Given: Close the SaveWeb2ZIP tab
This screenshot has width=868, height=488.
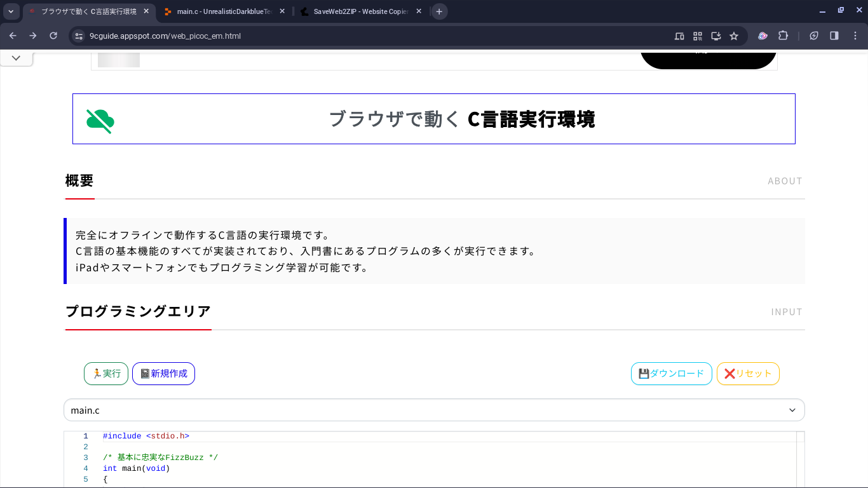Looking at the screenshot, I should click(x=419, y=11).
